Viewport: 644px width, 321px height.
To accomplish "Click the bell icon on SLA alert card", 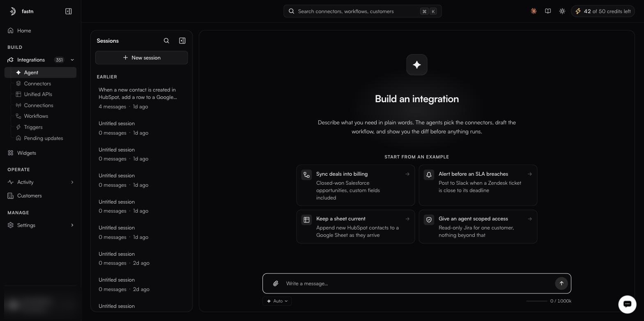I will click(429, 175).
